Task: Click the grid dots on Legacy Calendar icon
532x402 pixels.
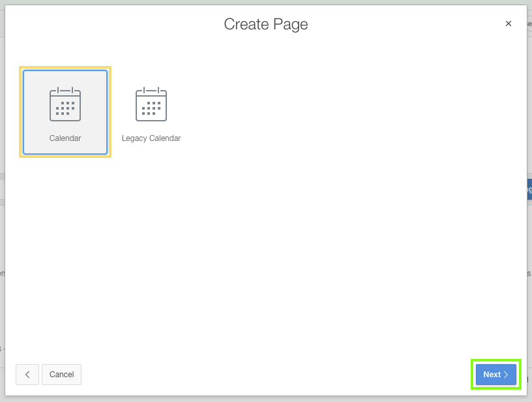Action: 151,108
